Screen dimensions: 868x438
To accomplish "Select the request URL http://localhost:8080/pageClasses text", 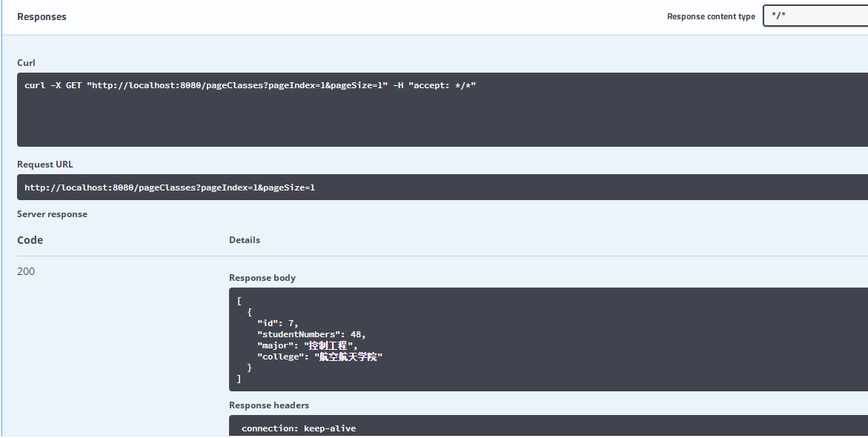I will tap(170, 188).
